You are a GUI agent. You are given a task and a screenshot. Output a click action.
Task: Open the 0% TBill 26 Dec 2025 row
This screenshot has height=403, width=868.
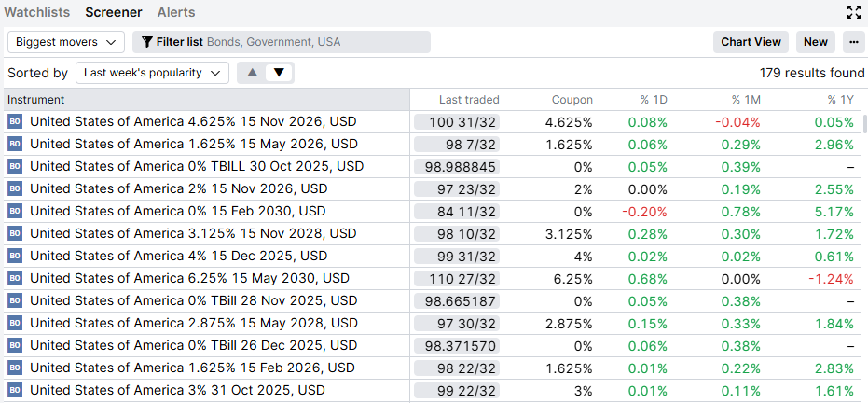pos(194,345)
